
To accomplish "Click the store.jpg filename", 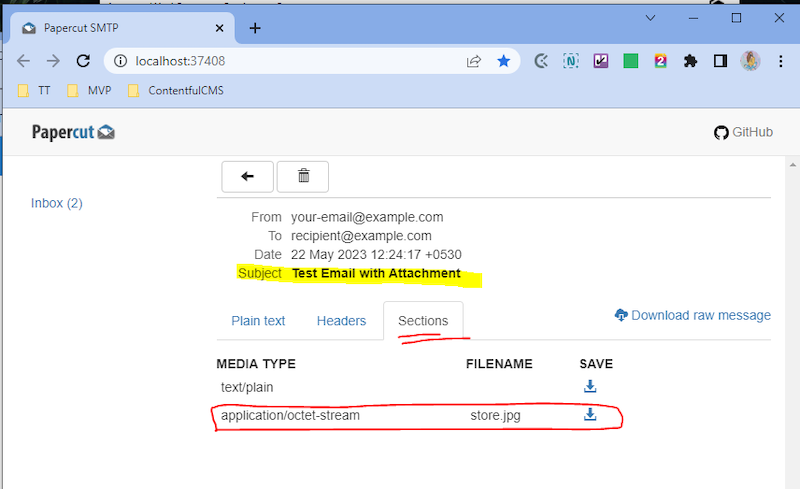I will coord(495,415).
